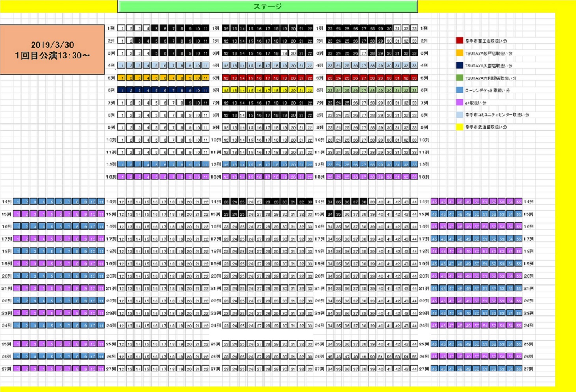576x392 pixels.
Task: Click orange seat 1 in row 5列
Action: tap(121, 78)
